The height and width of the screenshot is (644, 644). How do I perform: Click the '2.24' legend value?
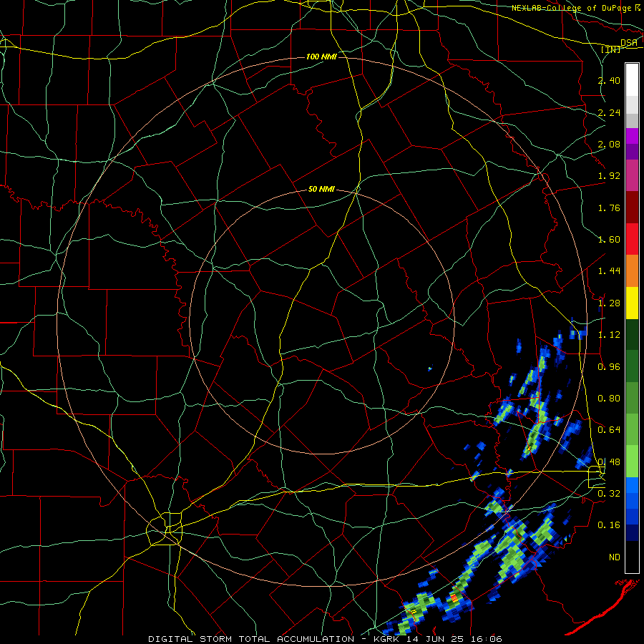[609, 112]
